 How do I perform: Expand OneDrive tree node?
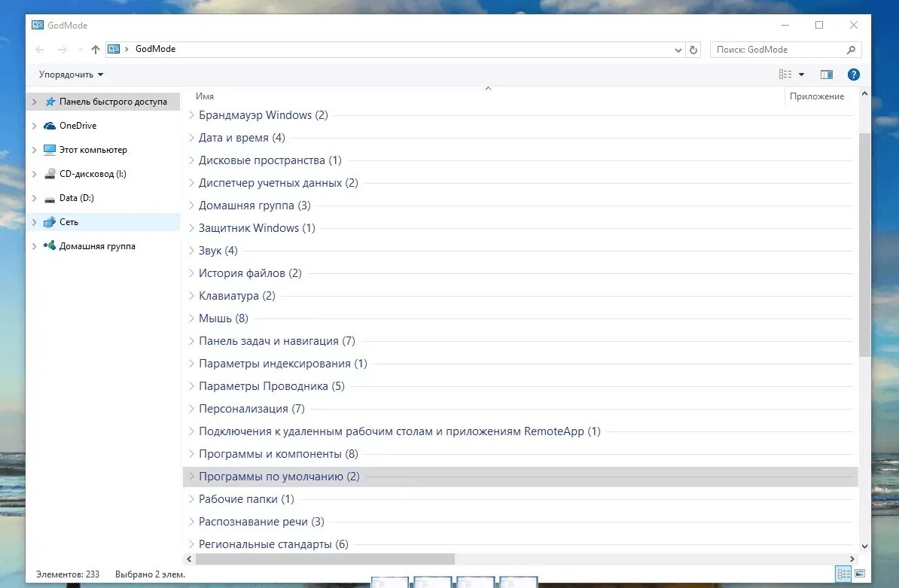(35, 126)
